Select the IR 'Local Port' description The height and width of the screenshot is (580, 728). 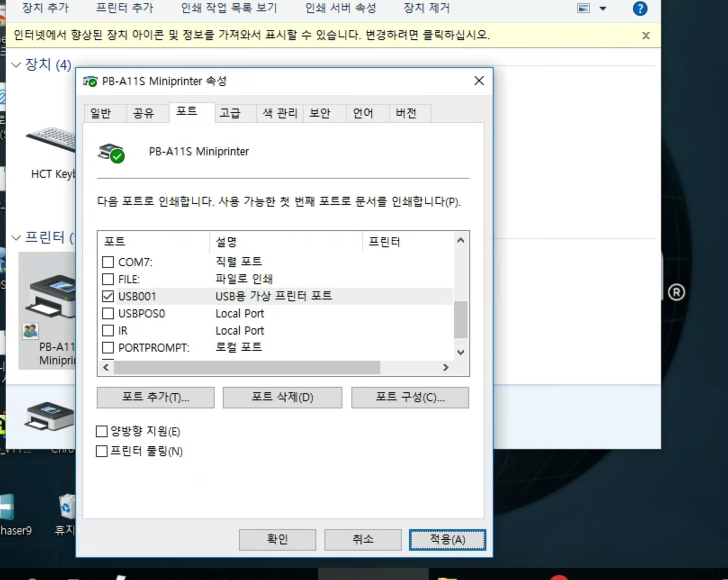[x=240, y=331]
